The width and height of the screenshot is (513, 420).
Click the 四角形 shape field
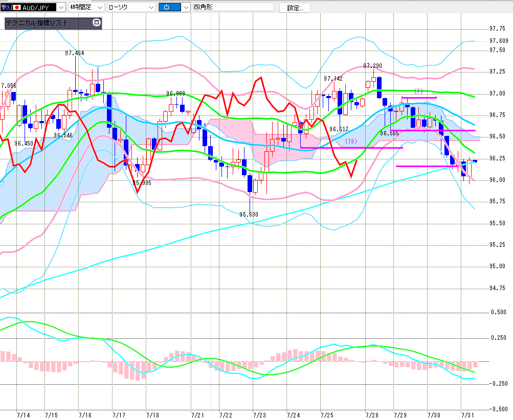pos(233,7)
